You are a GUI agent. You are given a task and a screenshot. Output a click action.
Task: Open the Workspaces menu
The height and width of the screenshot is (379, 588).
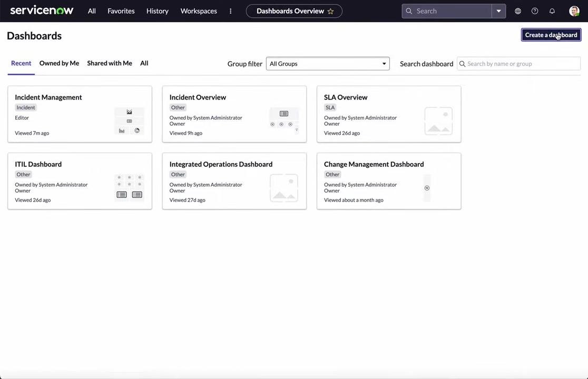click(x=199, y=11)
